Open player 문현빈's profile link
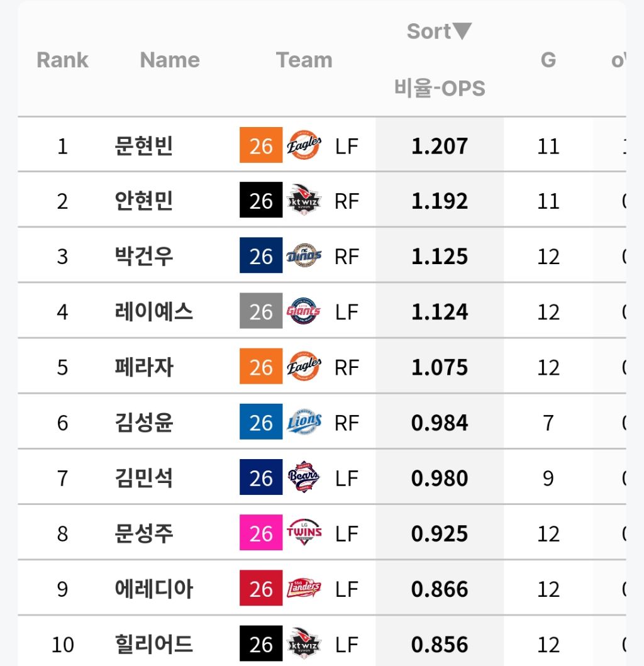The width and height of the screenshot is (644, 666). click(143, 146)
